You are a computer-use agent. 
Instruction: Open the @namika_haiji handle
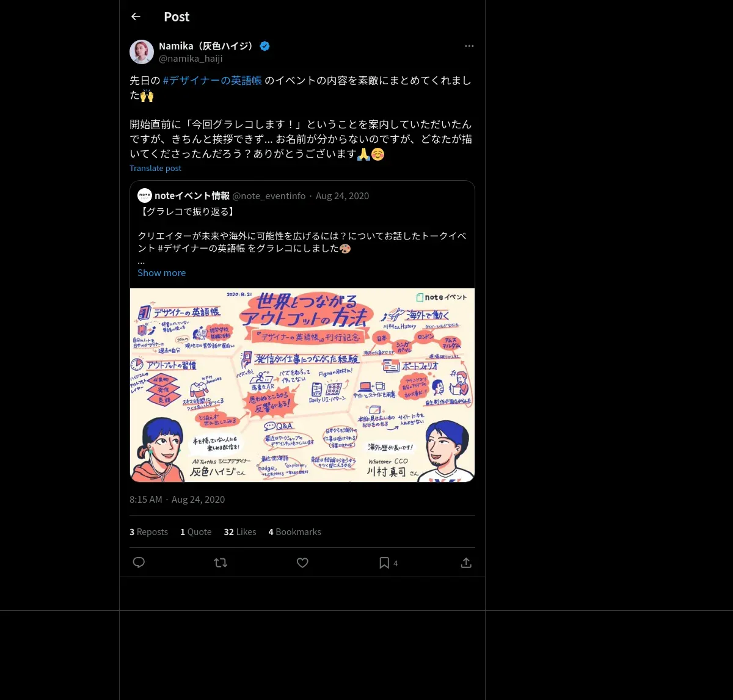[191, 59]
